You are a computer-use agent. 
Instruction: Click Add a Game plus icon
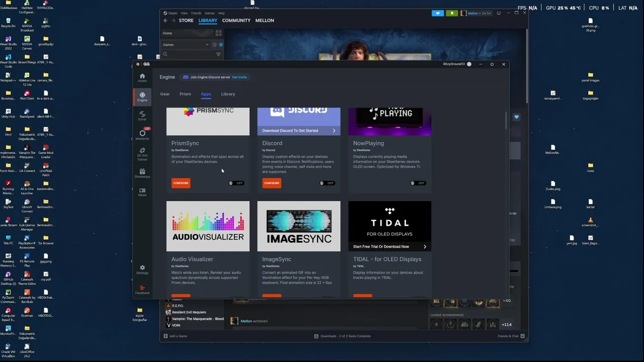point(166,336)
